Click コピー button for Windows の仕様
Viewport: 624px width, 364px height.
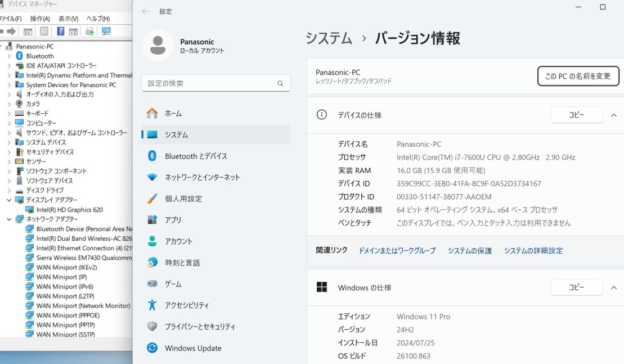pos(576,287)
